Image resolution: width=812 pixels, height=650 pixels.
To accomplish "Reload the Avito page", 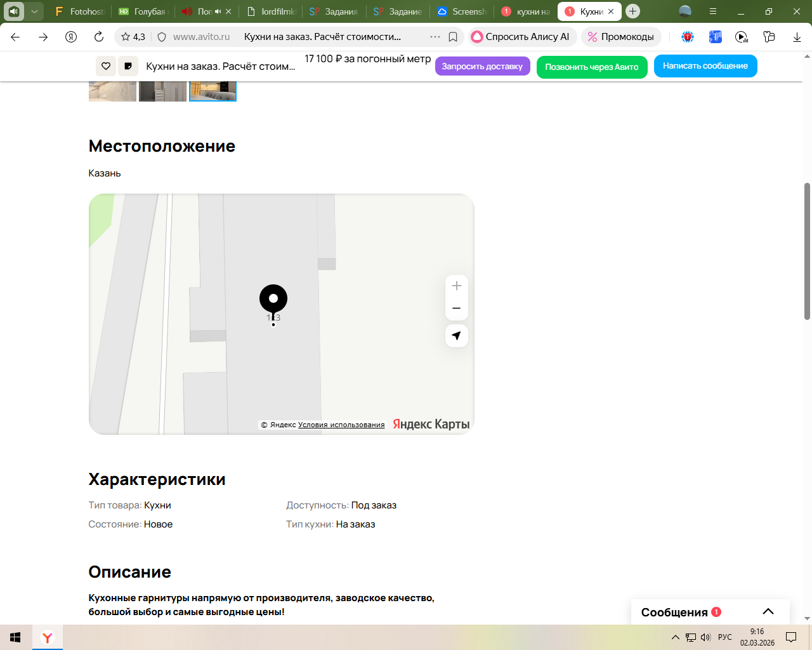I will coord(99,37).
